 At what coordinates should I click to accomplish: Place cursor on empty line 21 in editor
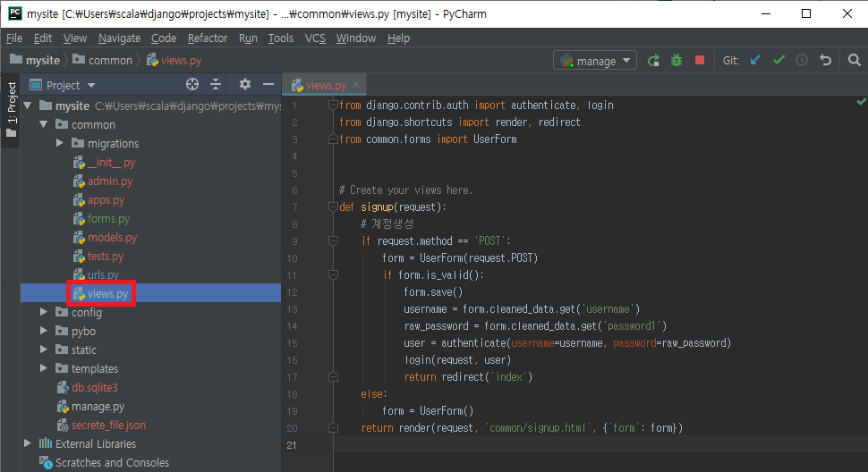click(x=600, y=445)
